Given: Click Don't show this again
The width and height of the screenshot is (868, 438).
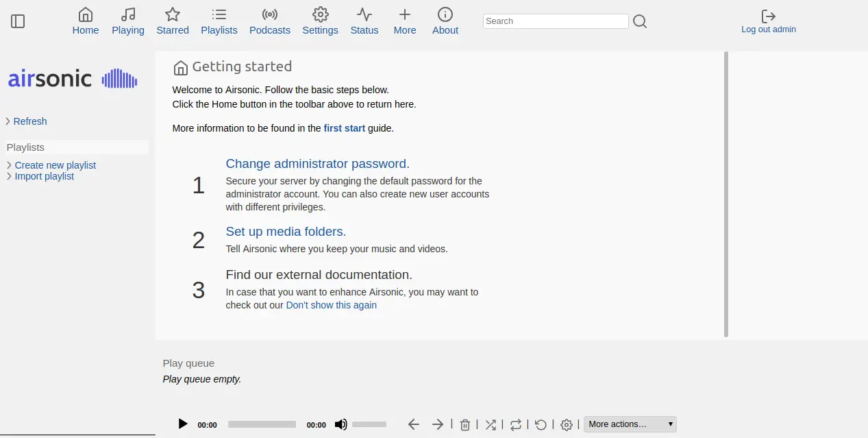Looking at the screenshot, I should pos(332,305).
